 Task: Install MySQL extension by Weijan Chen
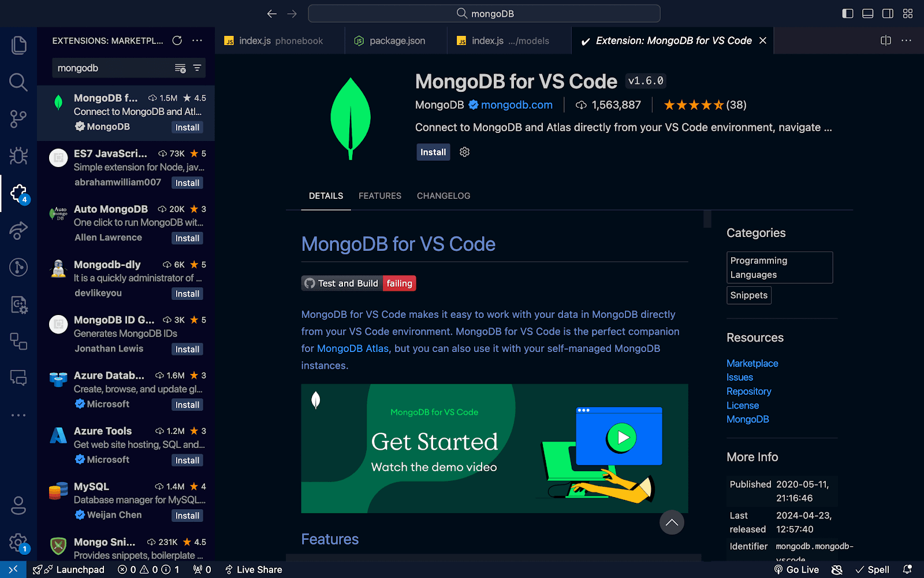click(x=188, y=516)
